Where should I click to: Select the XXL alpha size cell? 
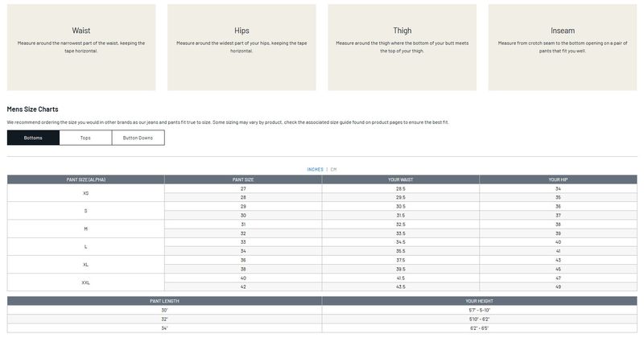click(x=85, y=282)
